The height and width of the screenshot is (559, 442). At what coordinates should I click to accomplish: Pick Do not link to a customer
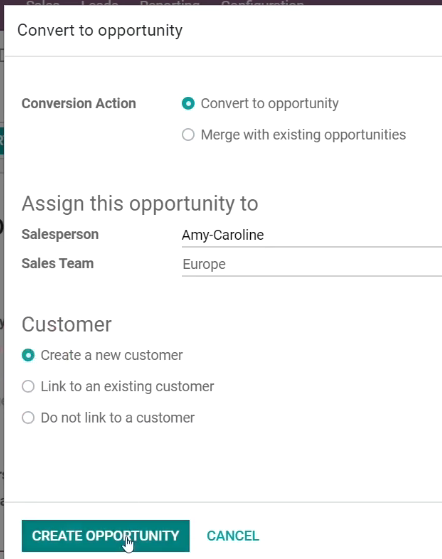coord(28,417)
